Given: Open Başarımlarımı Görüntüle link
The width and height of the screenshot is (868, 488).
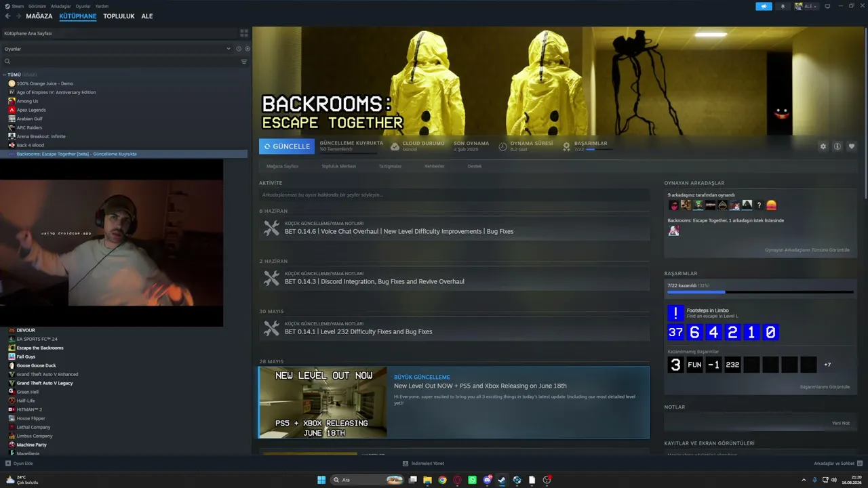Looking at the screenshot, I should click(x=825, y=387).
